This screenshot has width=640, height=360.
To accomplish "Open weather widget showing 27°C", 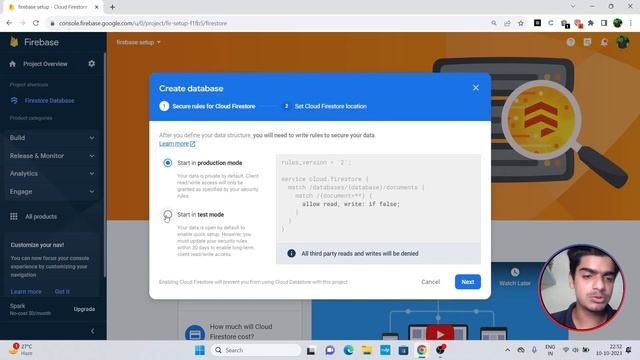I will (x=21, y=349).
